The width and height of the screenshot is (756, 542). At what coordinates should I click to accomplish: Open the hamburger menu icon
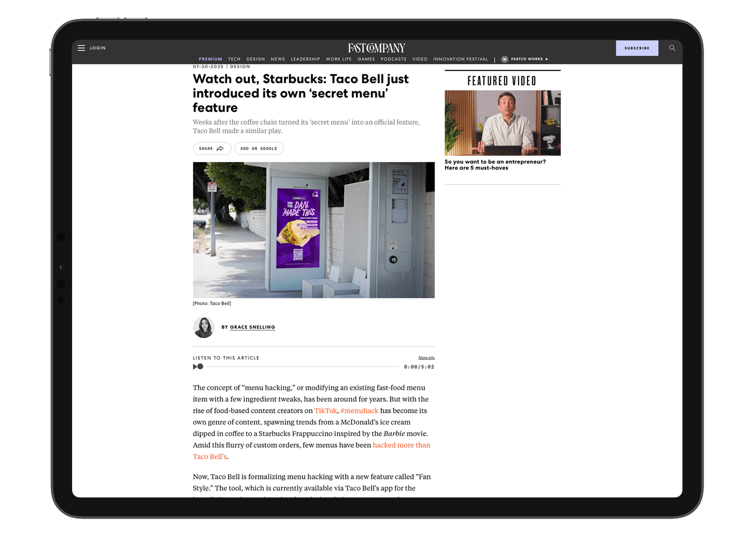pos(81,48)
